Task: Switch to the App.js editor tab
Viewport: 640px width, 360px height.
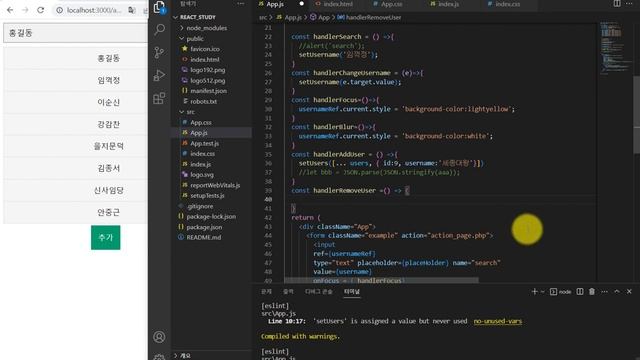Action: click(275, 4)
